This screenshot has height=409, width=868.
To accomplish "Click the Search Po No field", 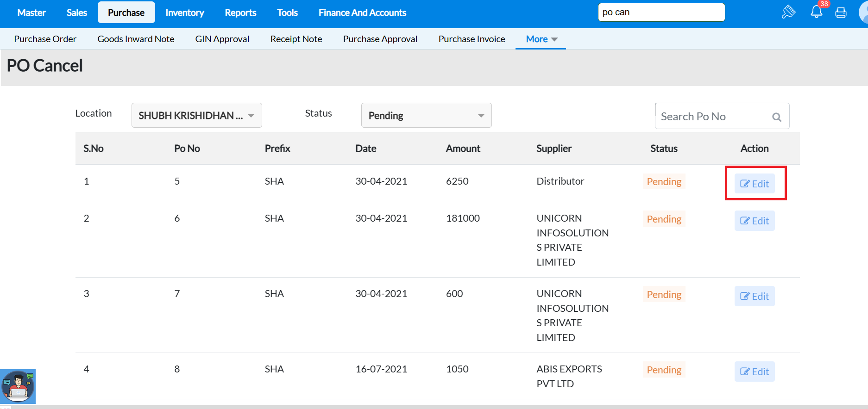I will (x=713, y=117).
